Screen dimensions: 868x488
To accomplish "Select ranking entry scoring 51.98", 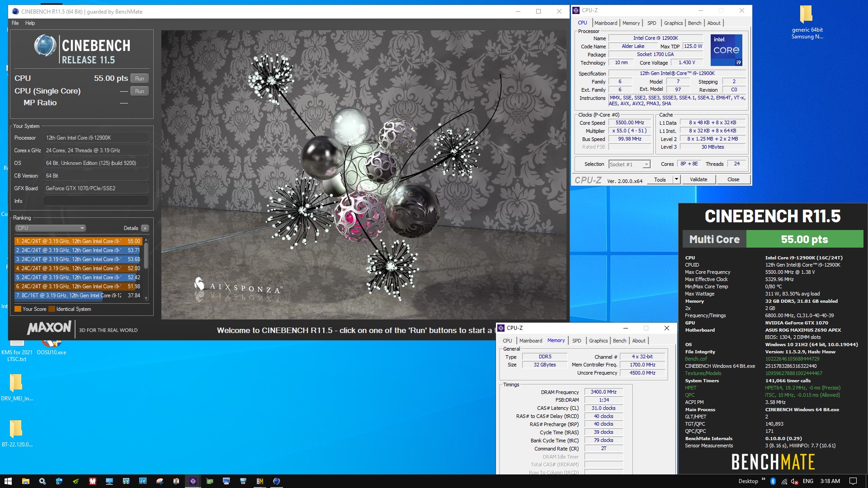I will [x=78, y=286].
